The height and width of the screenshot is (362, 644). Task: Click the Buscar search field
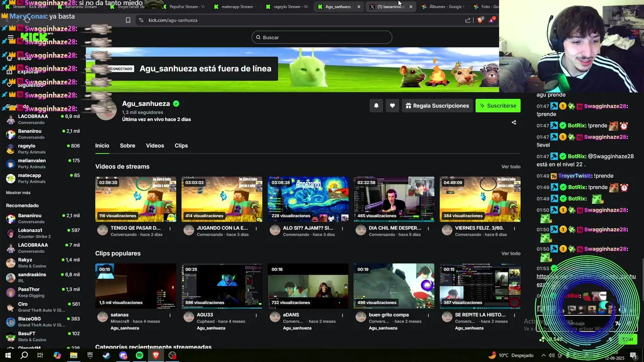[322, 37]
